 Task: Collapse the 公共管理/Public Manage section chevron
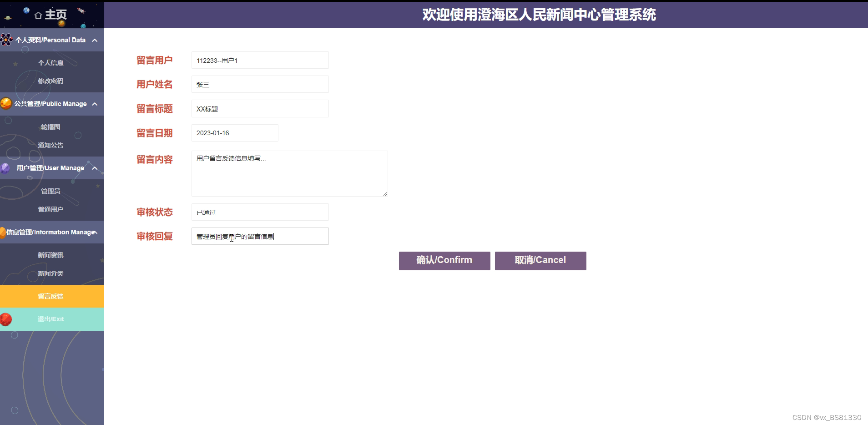coord(95,104)
